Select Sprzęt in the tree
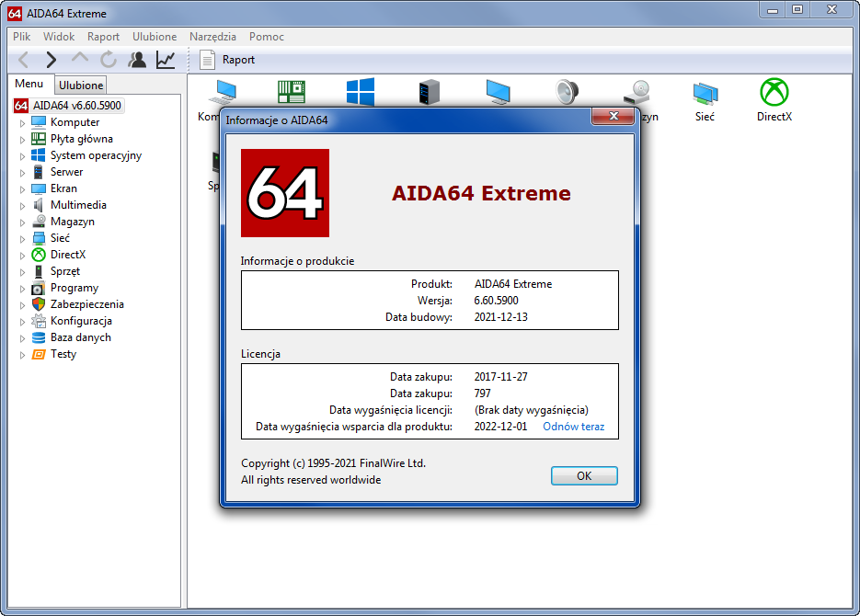The width and height of the screenshot is (860, 616). [x=65, y=271]
